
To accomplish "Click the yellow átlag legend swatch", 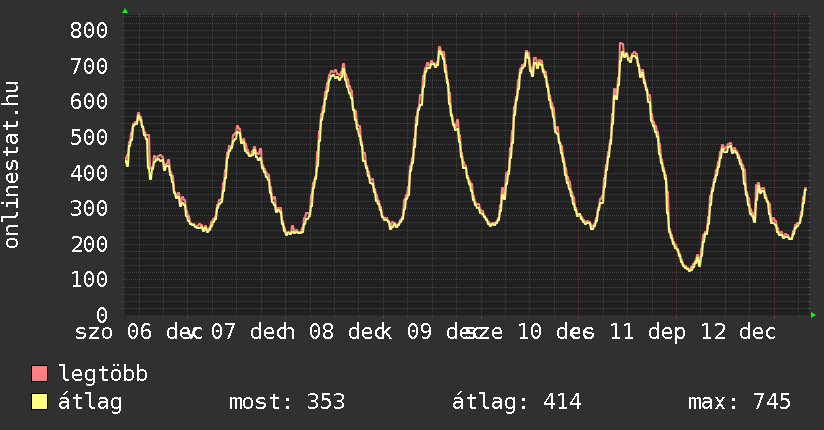I will tap(40, 403).
